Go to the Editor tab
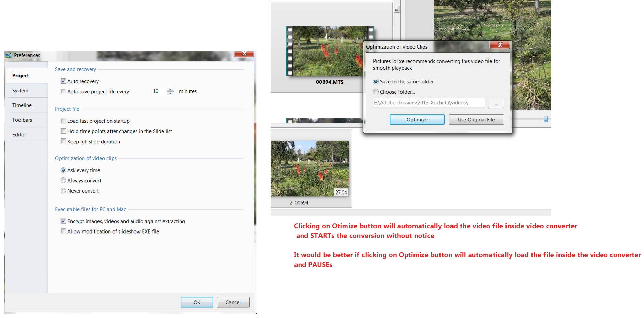The image size is (644, 318). pyautogui.click(x=19, y=135)
